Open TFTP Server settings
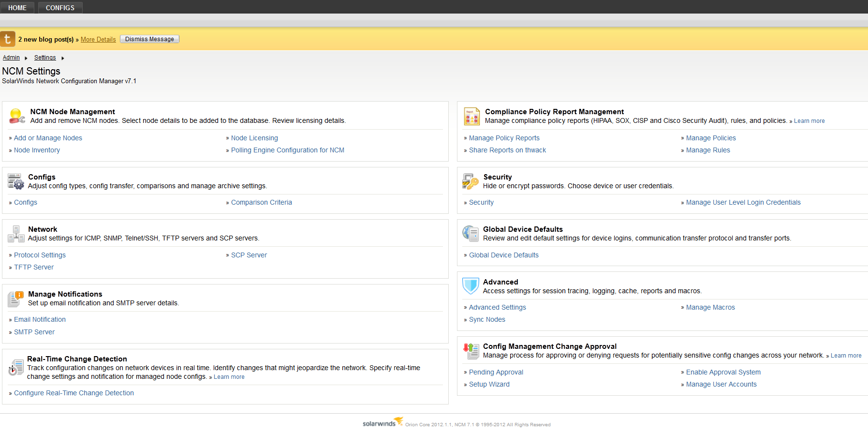Image resolution: width=868 pixels, height=434 pixels. 34,267
